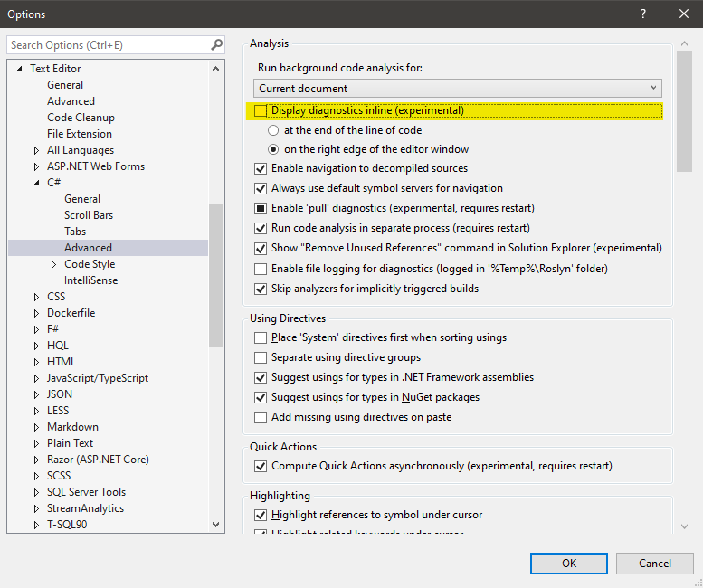Viewport: 703px width, 588px height.
Task: Expand the Markdown node
Action: pyautogui.click(x=36, y=427)
